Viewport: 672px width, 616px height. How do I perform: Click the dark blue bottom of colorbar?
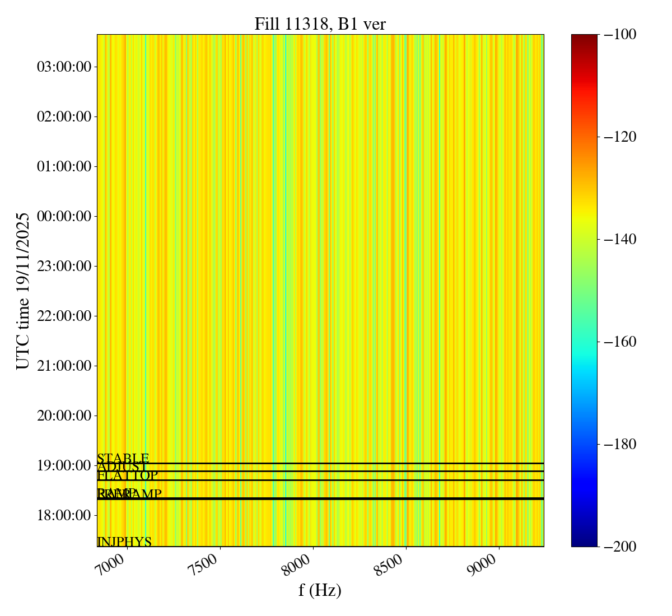pos(584,542)
